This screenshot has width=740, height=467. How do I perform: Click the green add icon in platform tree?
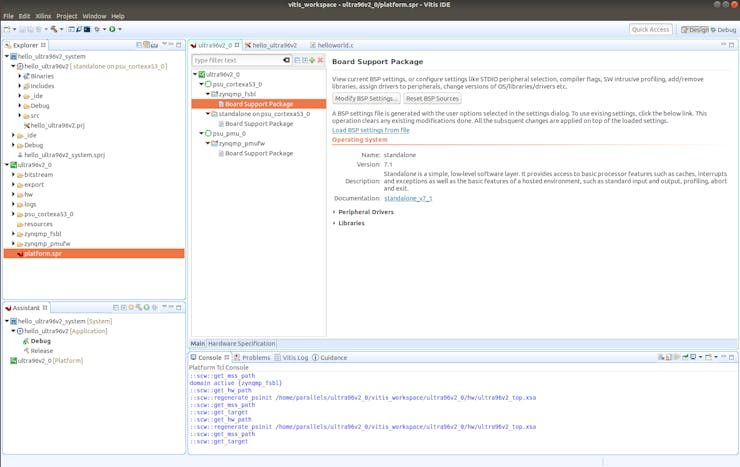[312, 60]
